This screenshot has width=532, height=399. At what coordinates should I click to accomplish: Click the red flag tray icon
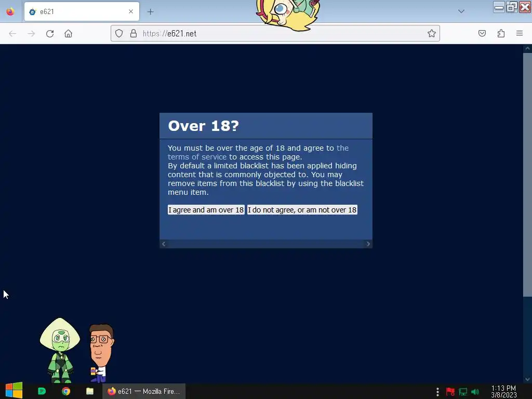450,392
